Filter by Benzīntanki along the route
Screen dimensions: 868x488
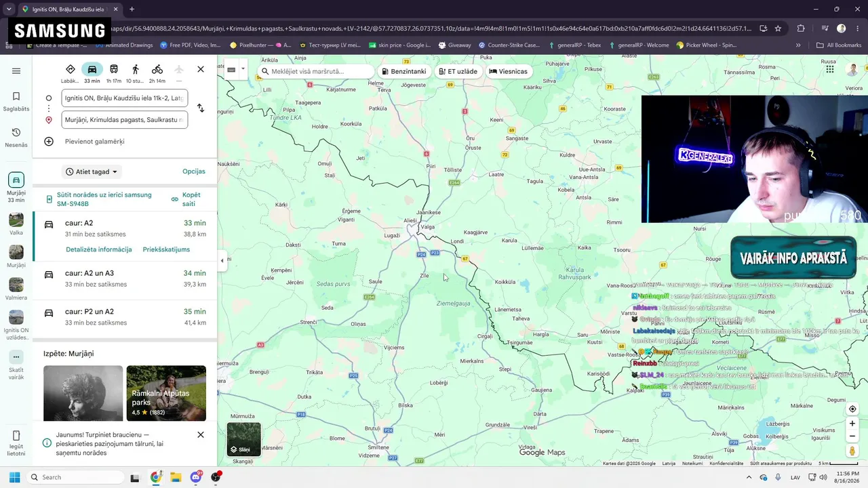(403, 71)
